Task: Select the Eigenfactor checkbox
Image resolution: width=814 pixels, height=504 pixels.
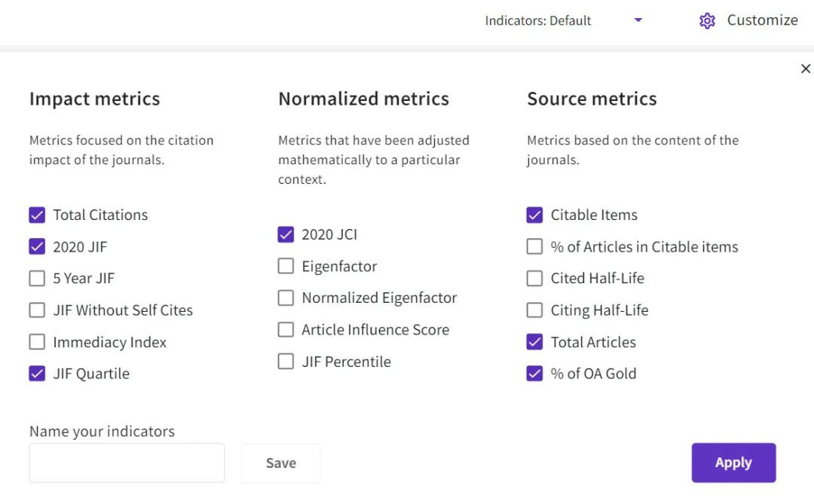Action: (x=286, y=267)
